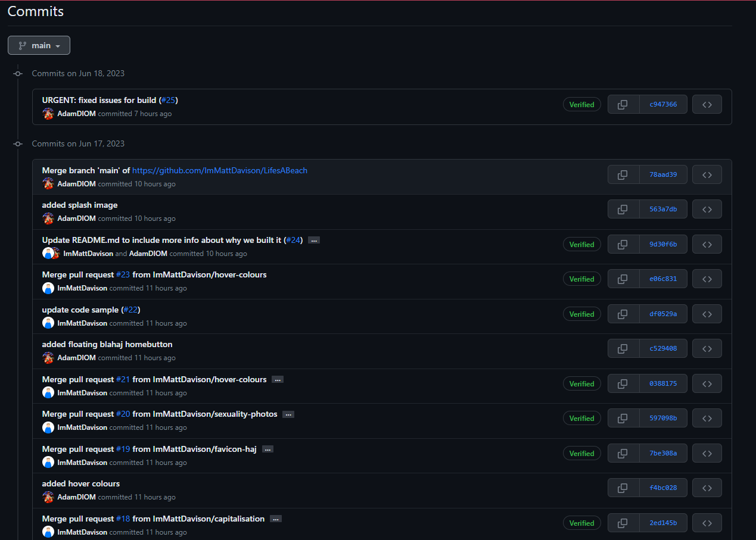Open pull request #24 link
This screenshot has height=540, width=756.
[293, 240]
